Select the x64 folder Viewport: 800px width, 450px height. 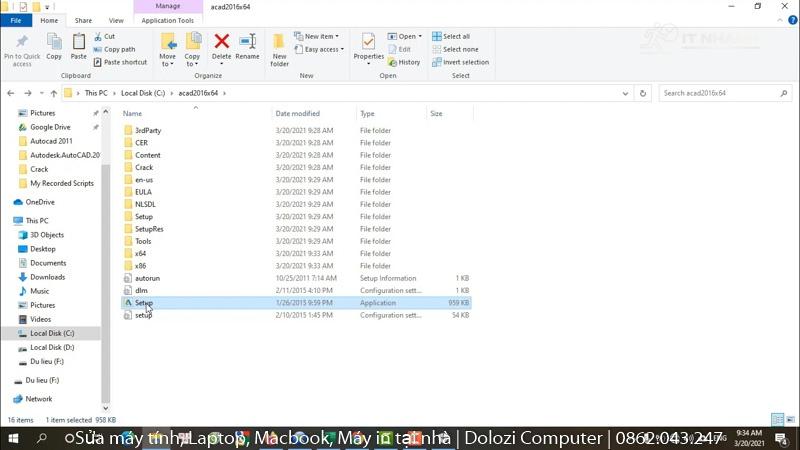[140, 254]
